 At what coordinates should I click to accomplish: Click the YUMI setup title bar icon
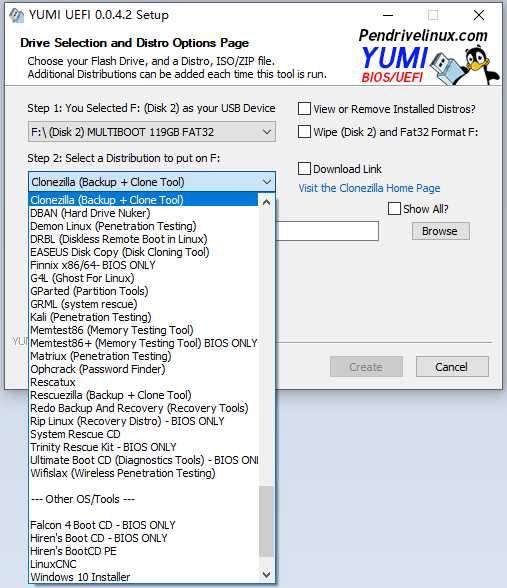coord(16,15)
